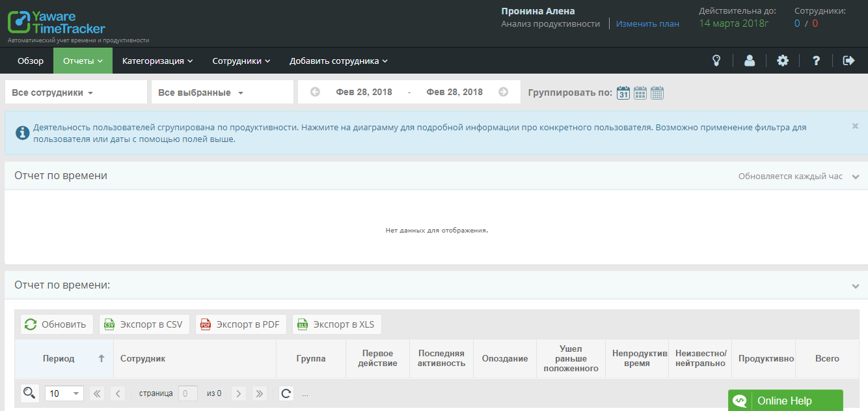Go to previous date with left arrow
This screenshot has width=868, height=411.
(x=316, y=92)
